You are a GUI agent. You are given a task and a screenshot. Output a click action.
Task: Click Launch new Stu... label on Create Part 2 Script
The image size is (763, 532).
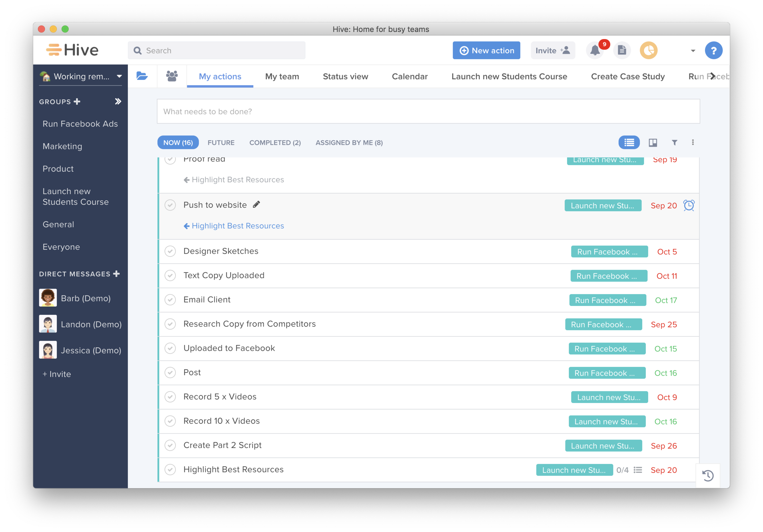603,446
